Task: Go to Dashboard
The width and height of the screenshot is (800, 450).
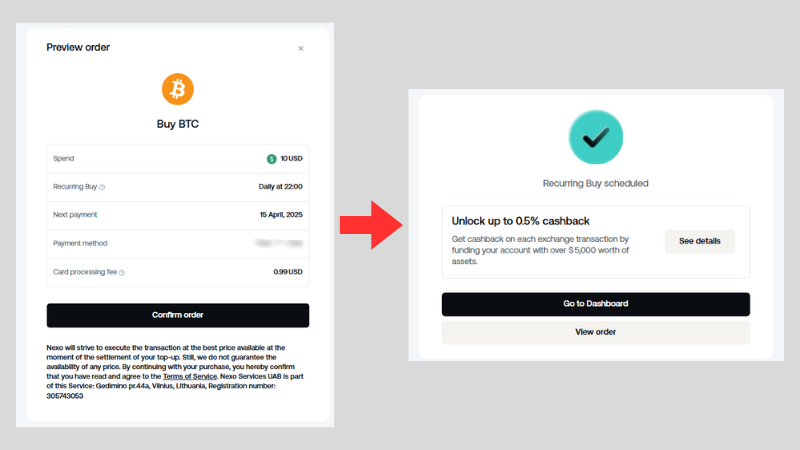Action: coord(595,304)
